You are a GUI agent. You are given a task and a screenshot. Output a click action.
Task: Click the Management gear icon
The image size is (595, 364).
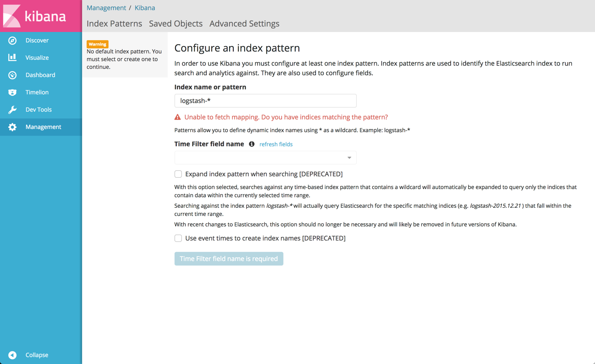[x=12, y=127]
